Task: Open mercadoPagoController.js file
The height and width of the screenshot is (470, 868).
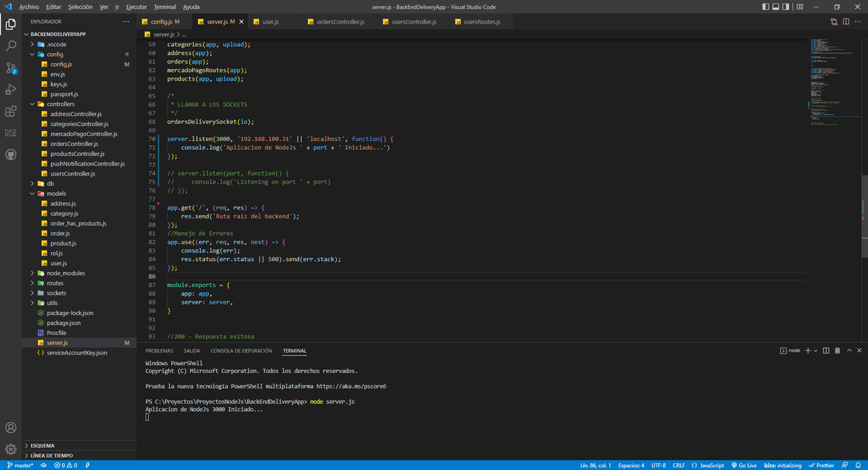Action: (x=79, y=134)
